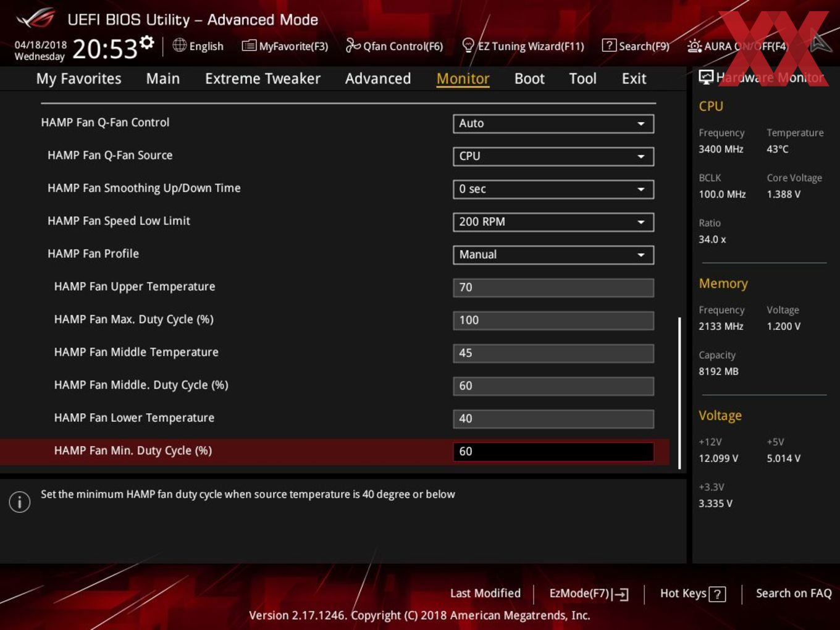Click the CPU frequency value 3400 MHz
The height and width of the screenshot is (630, 840).
click(721, 149)
